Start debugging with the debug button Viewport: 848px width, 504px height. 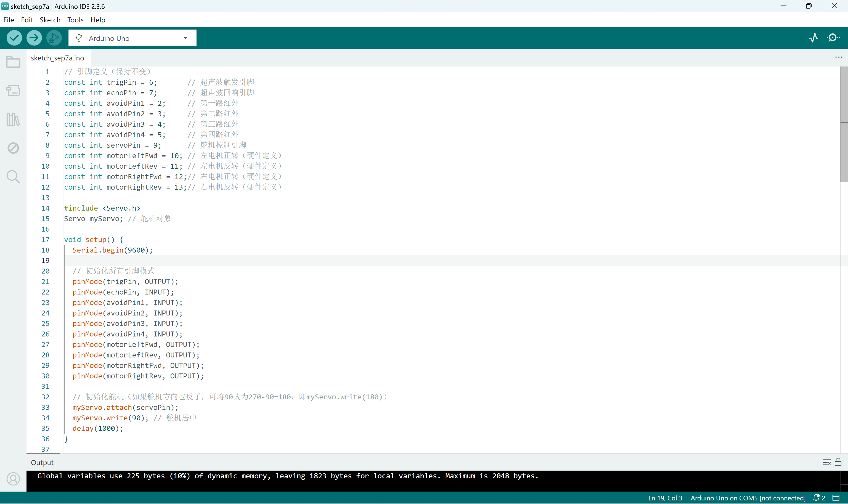[54, 38]
